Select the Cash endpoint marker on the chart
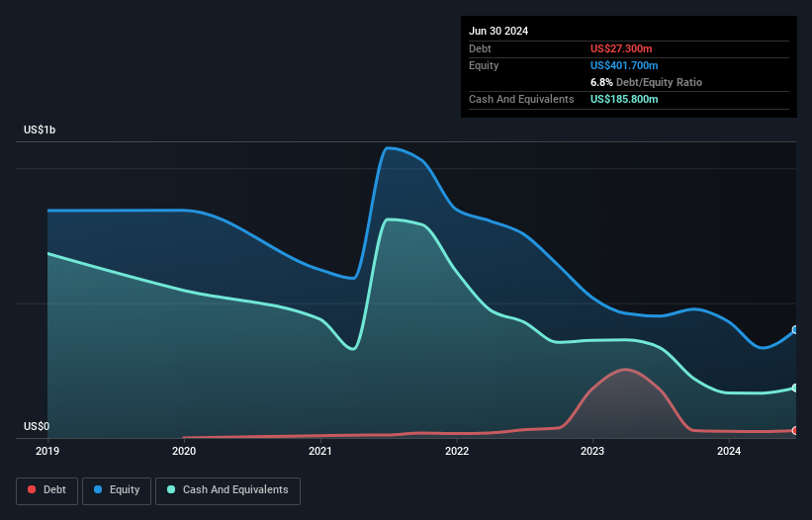812x520 pixels. [795, 389]
